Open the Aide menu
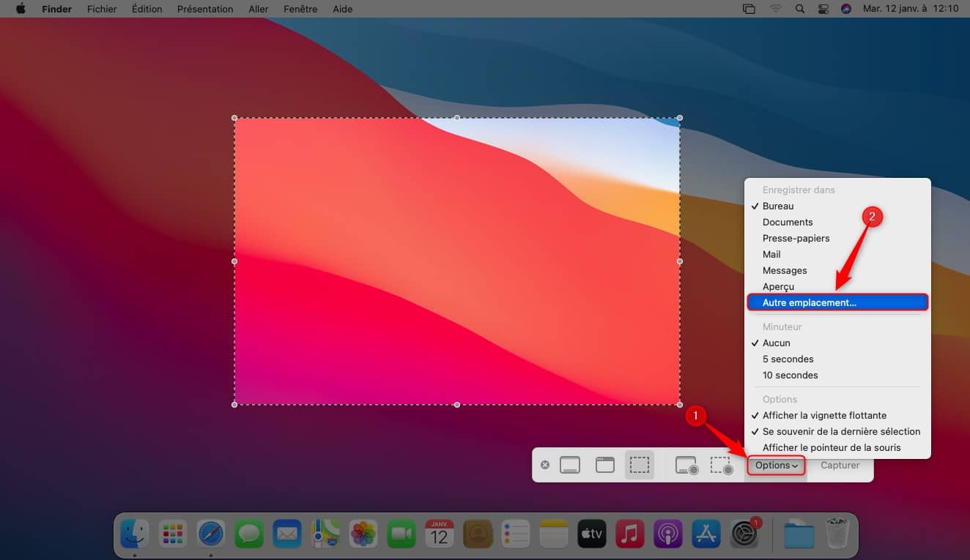 (x=343, y=9)
